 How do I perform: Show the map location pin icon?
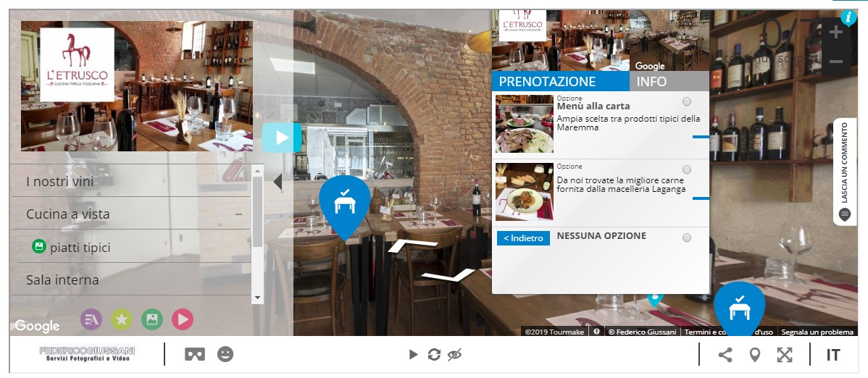[x=754, y=355]
